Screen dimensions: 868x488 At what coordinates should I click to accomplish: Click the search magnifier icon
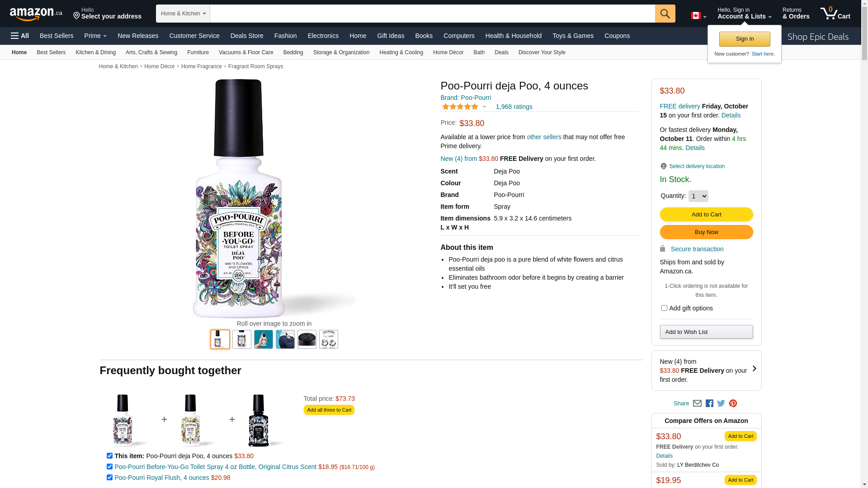[665, 14]
